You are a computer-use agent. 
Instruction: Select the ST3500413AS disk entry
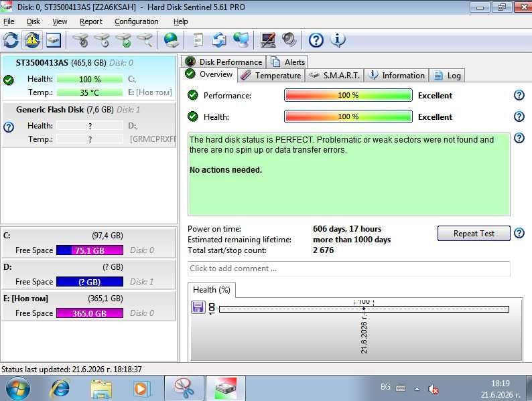pos(89,77)
